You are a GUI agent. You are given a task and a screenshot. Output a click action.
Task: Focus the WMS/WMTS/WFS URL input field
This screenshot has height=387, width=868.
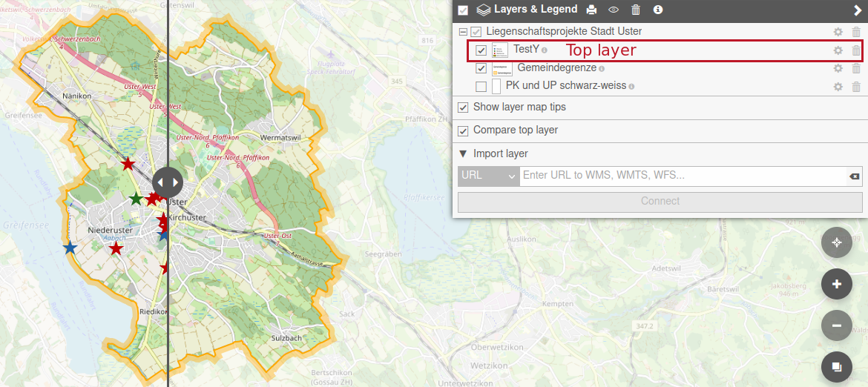click(x=683, y=176)
